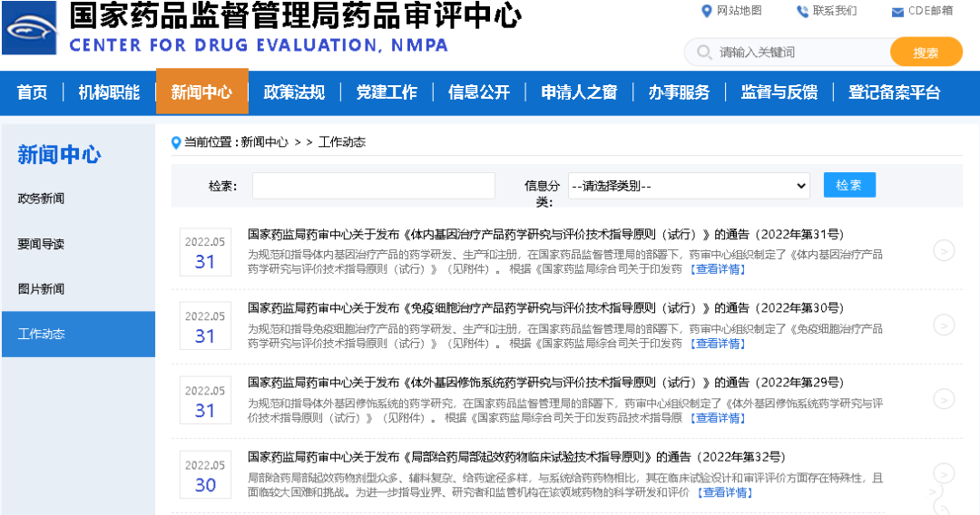Open the 网站地图 location pin icon

pos(707,11)
